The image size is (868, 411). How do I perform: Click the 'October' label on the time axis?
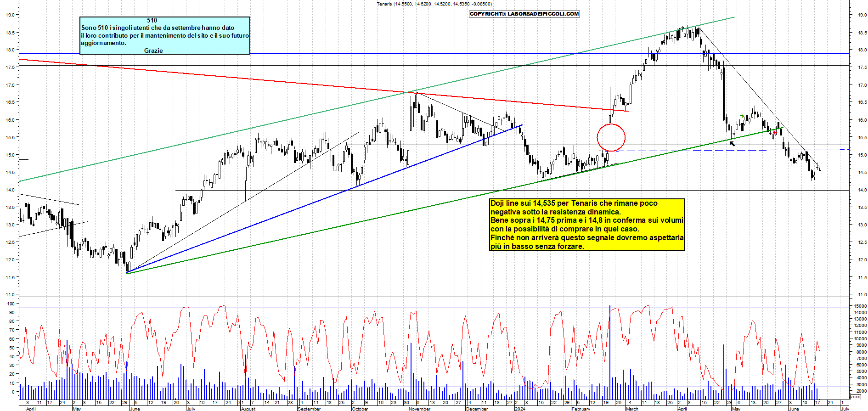(x=360, y=409)
